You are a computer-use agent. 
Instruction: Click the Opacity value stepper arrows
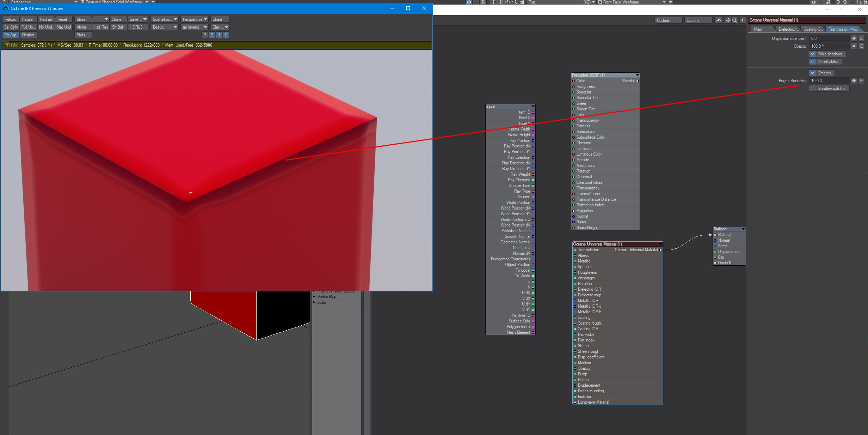point(854,46)
